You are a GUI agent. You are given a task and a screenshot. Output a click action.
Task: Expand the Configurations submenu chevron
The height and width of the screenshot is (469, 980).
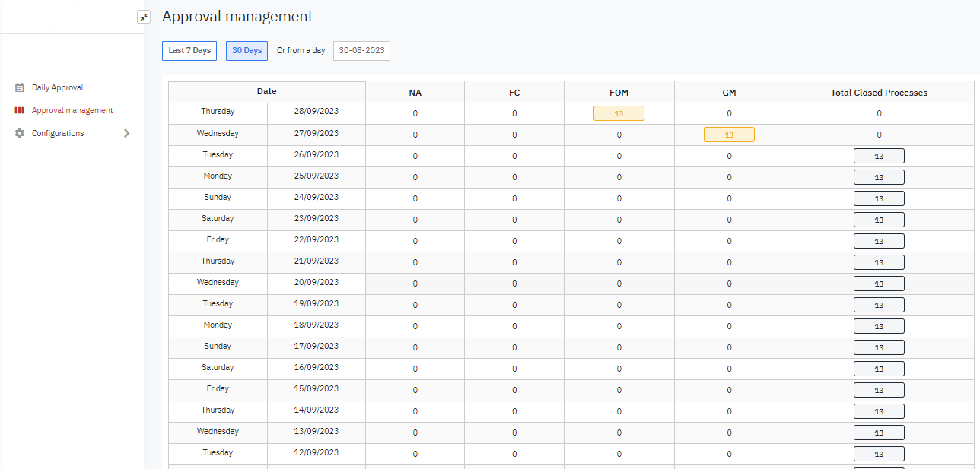pos(127,133)
